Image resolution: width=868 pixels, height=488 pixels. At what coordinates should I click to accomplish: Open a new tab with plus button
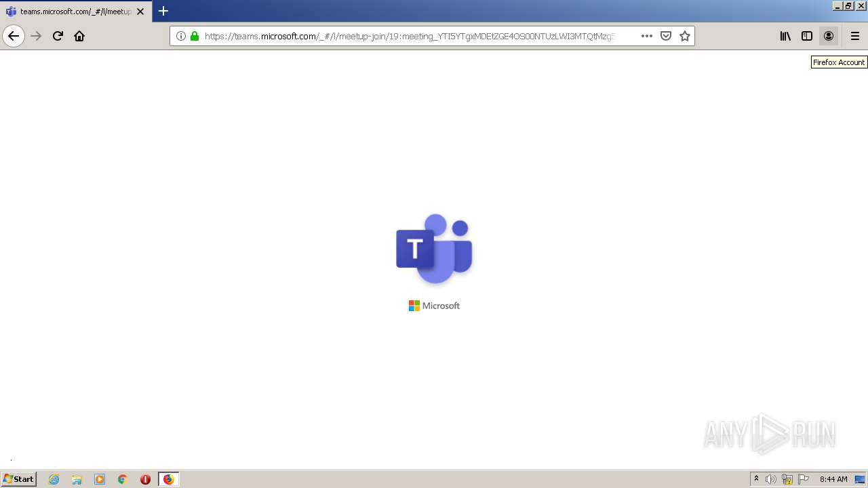[163, 11]
